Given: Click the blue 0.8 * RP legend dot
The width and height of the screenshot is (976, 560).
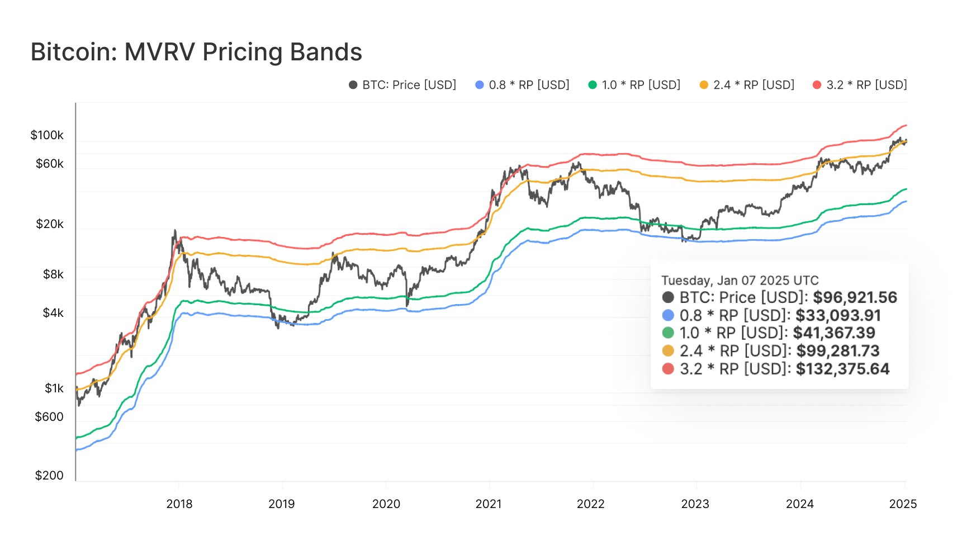Looking at the screenshot, I should point(479,85).
